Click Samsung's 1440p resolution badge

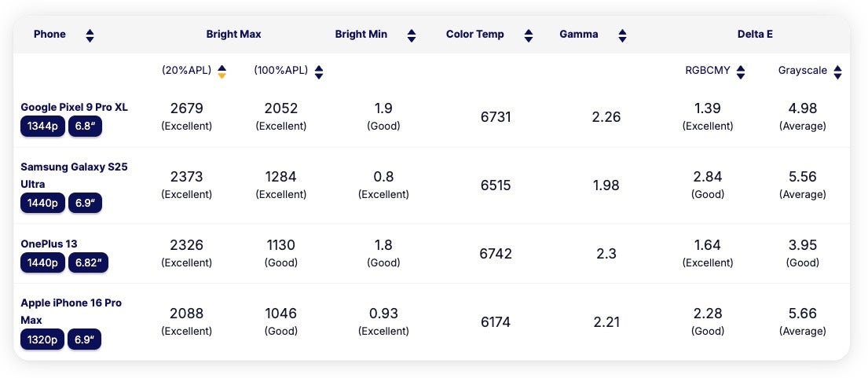click(42, 203)
